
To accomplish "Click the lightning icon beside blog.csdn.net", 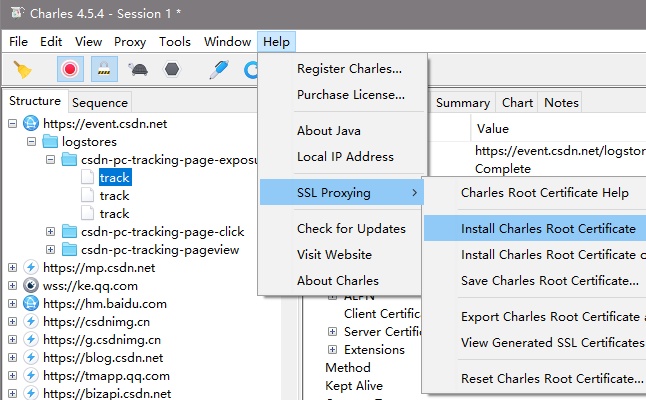I will (x=31, y=357).
